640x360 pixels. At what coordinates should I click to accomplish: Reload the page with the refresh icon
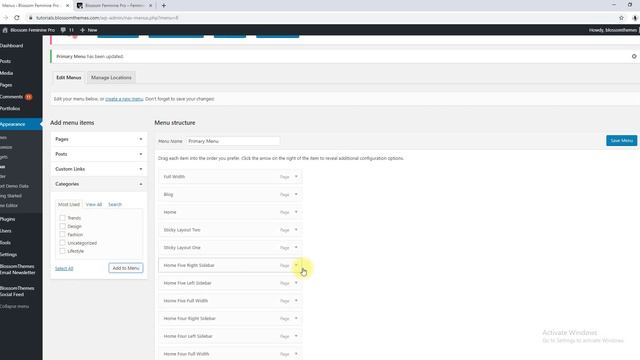coord(17,18)
